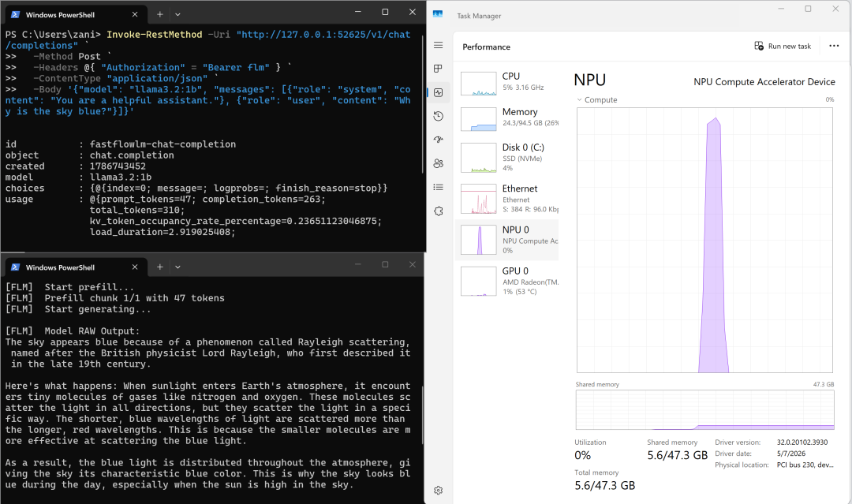Image resolution: width=852 pixels, height=504 pixels.
Task: Add new tab in bottom PowerShell window
Action: point(159,267)
